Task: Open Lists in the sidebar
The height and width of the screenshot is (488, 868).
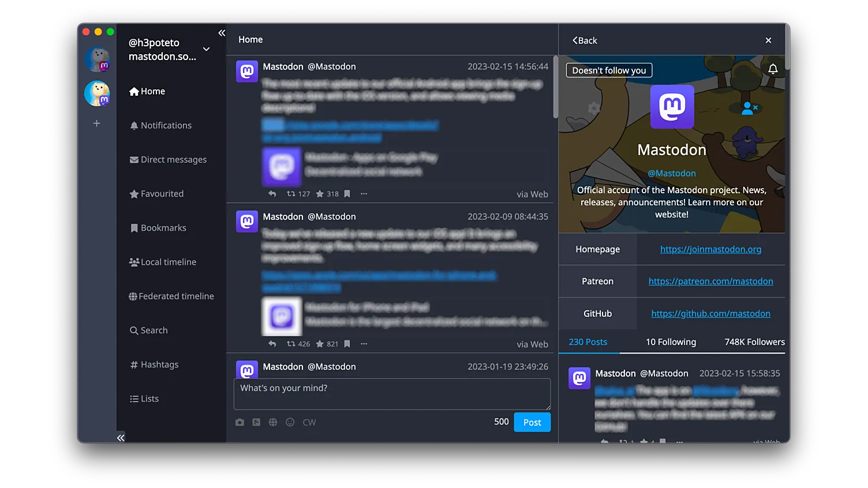Action: click(x=144, y=399)
